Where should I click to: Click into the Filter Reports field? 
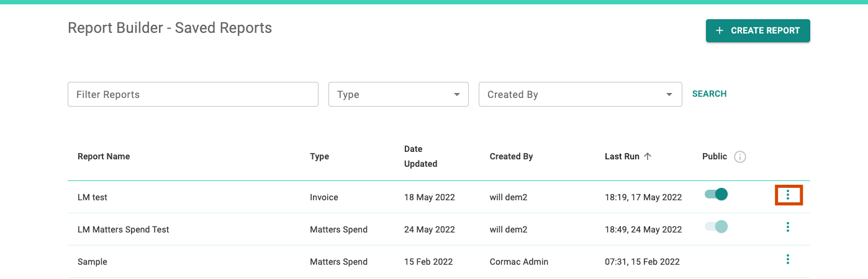click(x=192, y=94)
